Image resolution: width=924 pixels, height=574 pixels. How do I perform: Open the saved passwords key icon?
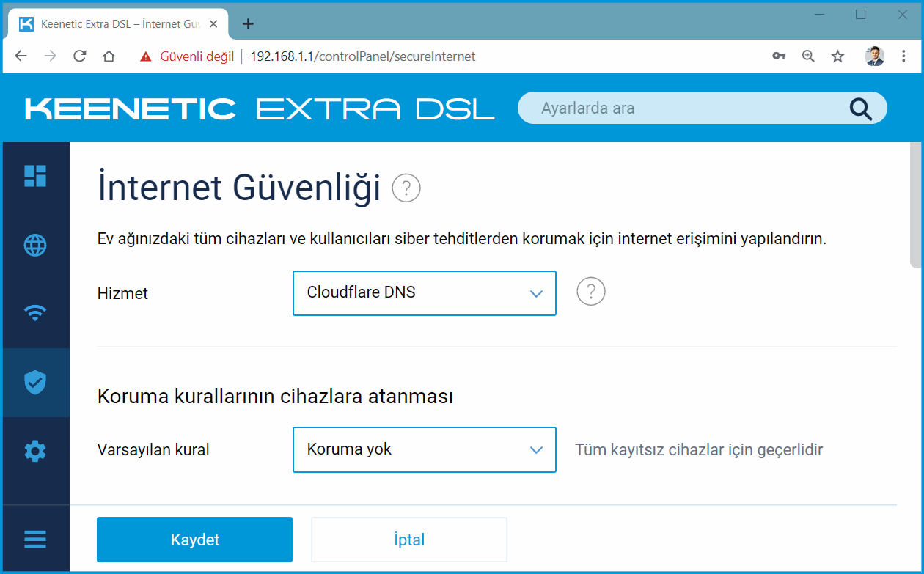point(779,56)
